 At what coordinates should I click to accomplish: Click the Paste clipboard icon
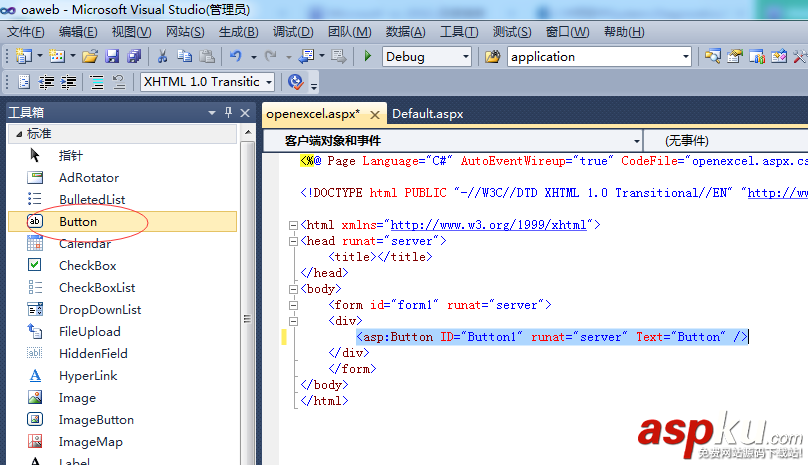(x=207, y=56)
